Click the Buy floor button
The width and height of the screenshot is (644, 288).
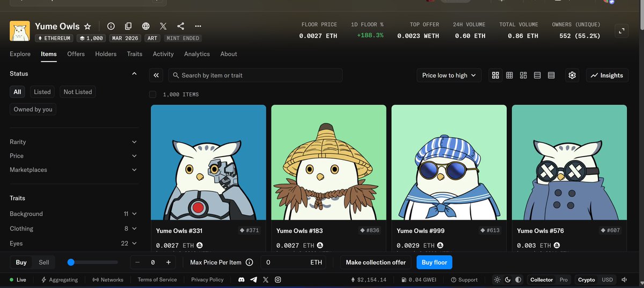point(434,262)
